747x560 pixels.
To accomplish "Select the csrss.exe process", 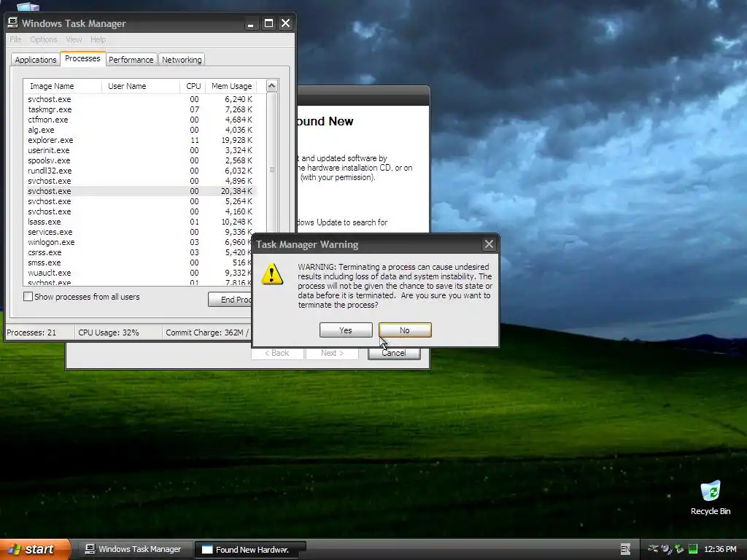I will [x=139, y=252].
